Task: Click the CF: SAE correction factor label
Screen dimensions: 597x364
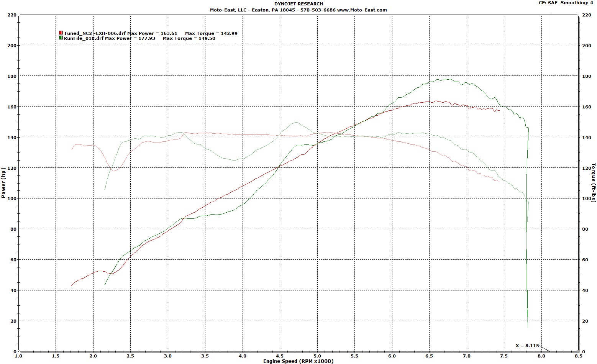Action: point(549,3)
